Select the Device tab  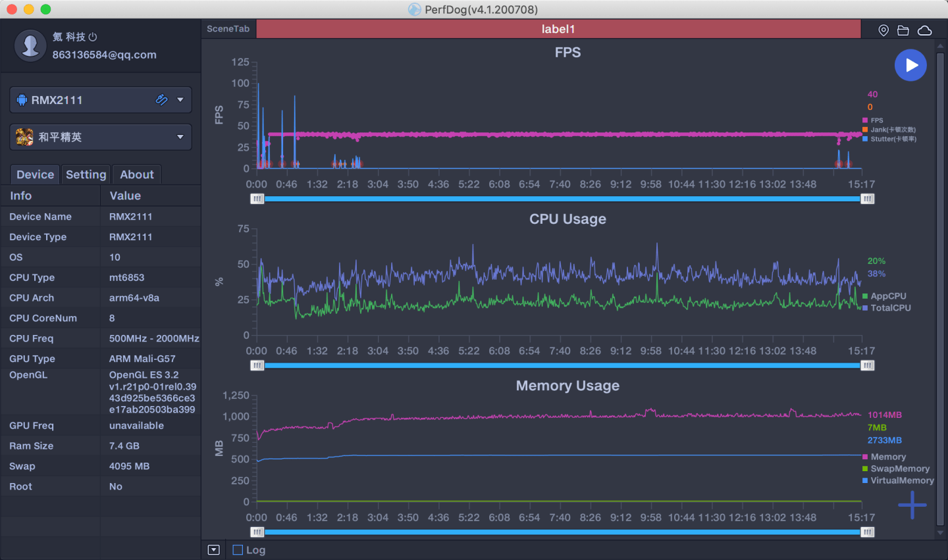(35, 174)
